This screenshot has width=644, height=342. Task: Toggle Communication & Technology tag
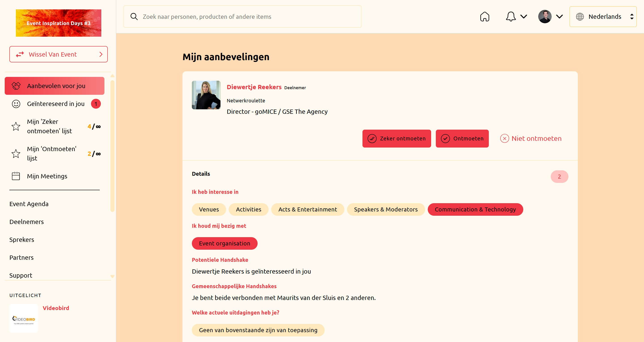pyautogui.click(x=475, y=209)
